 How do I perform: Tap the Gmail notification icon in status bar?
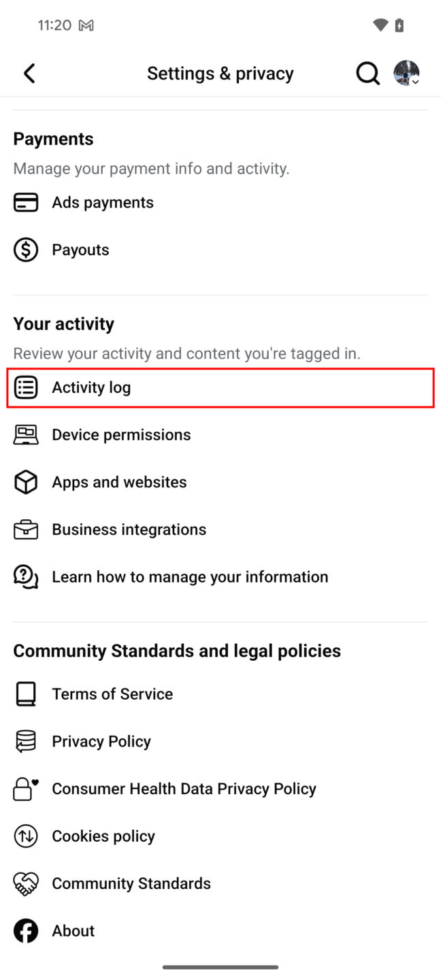pyautogui.click(x=85, y=24)
